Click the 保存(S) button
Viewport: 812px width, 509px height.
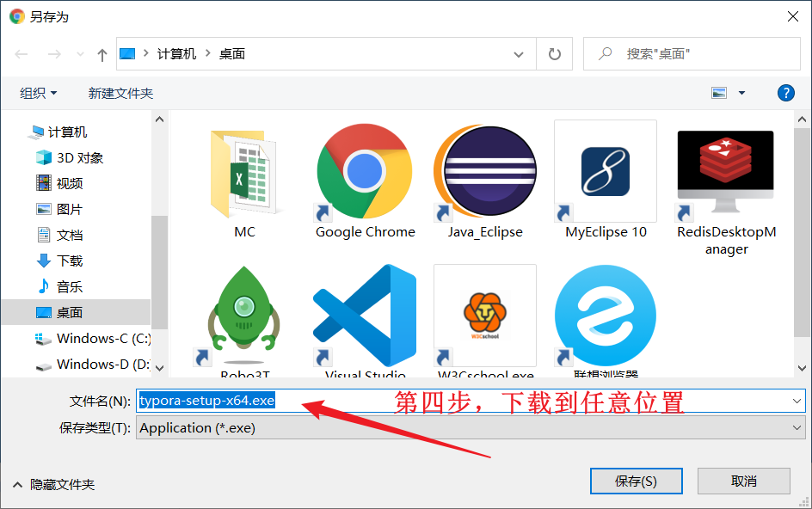point(636,481)
